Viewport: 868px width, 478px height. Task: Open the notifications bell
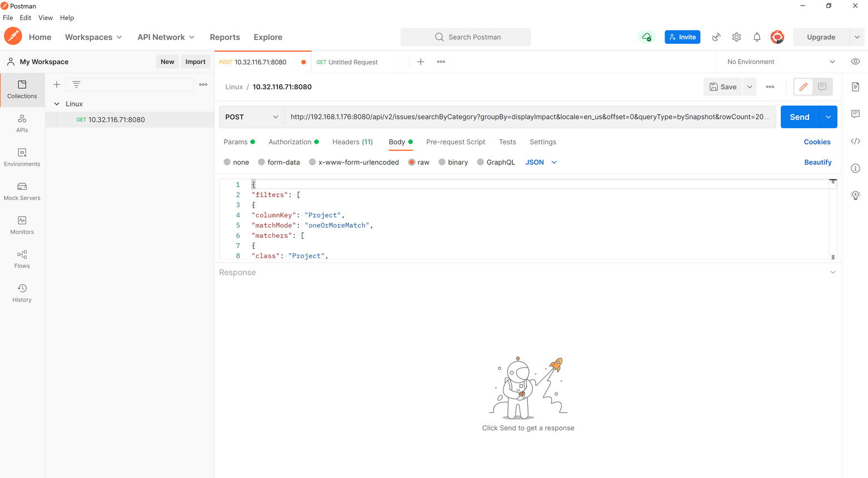click(x=757, y=37)
